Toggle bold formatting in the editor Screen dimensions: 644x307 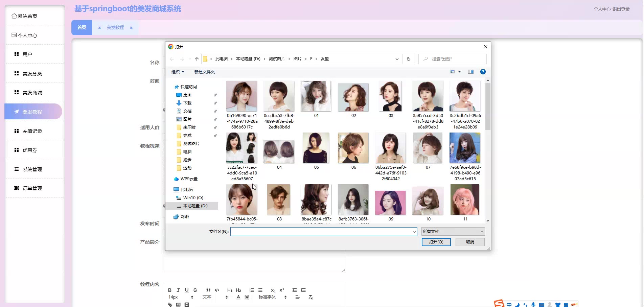(170, 290)
